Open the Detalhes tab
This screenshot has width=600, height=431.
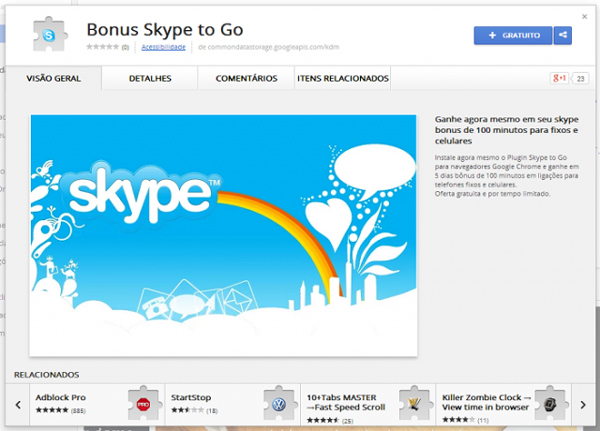[150, 78]
